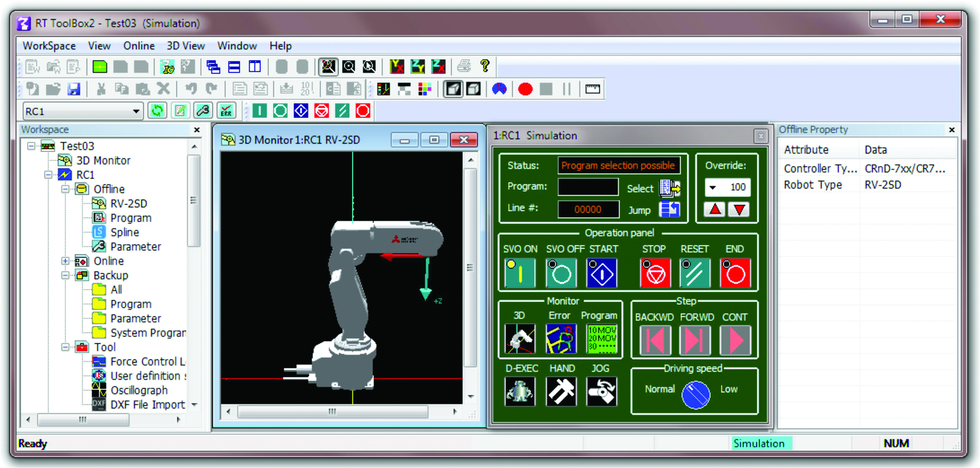Step BACKWD one line
980x468 pixels.
[x=655, y=340]
